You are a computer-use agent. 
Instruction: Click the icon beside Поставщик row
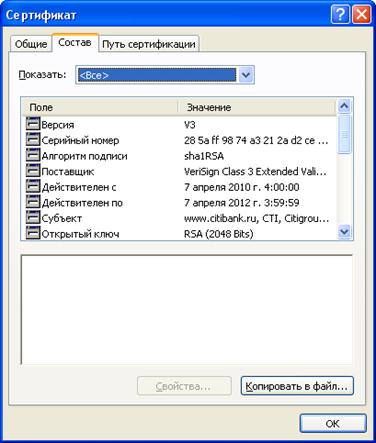point(33,171)
